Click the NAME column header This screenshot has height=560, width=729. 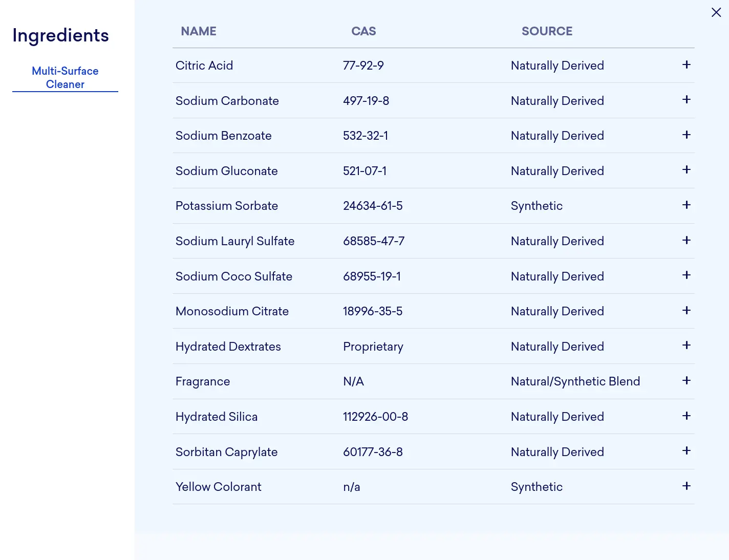pos(199,31)
